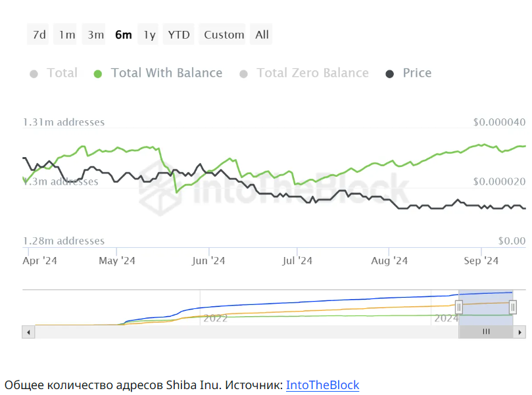Viewport: 532px width, 395px height.
Task: Click the dark Price legend dot
Action: pyautogui.click(x=390, y=74)
